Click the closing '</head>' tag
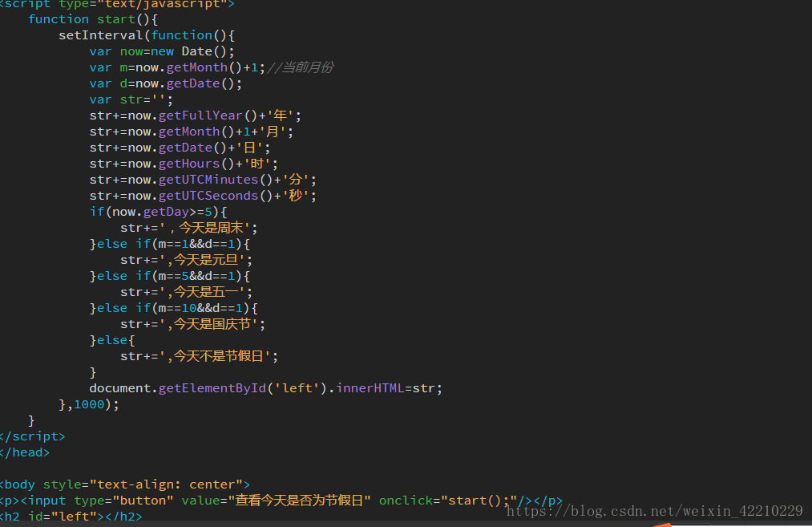This screenshot has height=527, width=812. point(24,453)
